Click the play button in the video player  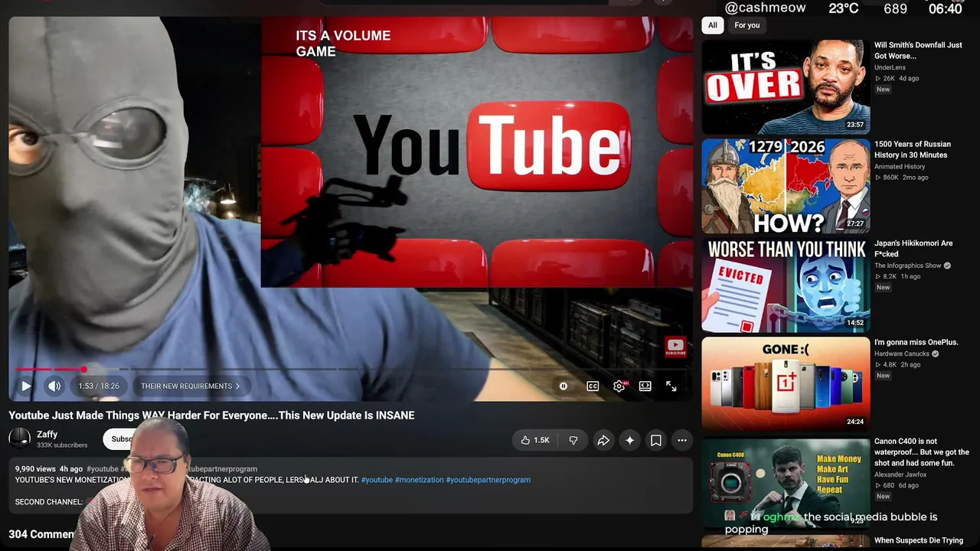pos(26,386)
